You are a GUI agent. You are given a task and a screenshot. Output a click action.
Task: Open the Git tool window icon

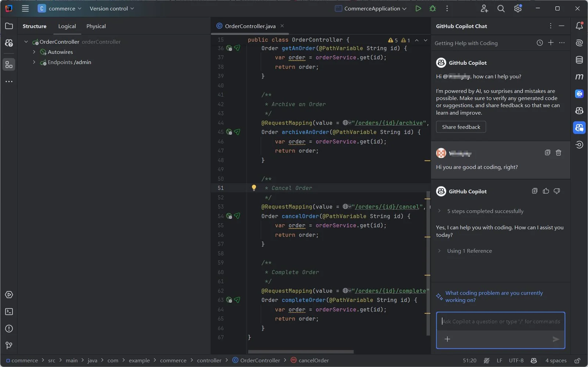click(x=9, y=345)
